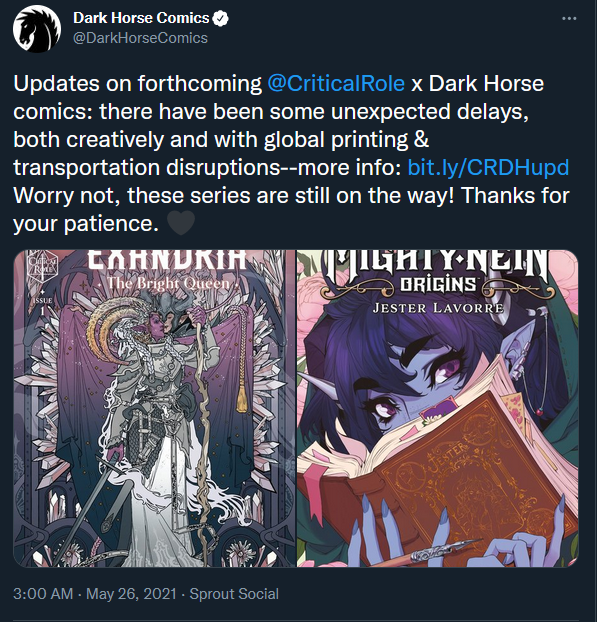Click The Bright Queen subtitle text

click(169, 284)
